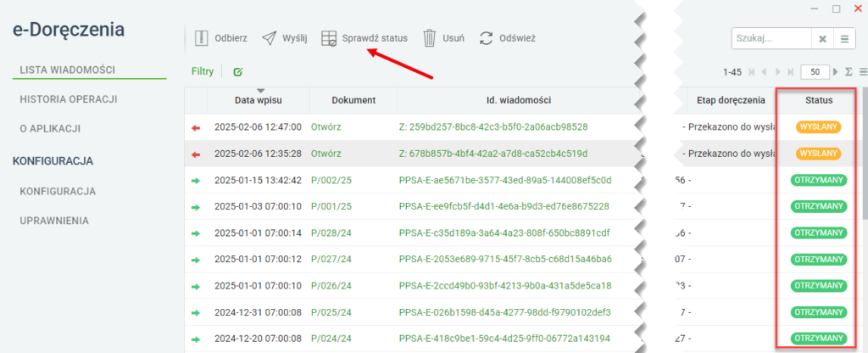Click the page size field showing 50
The height and width of the screenshot is (353, 868).
(x=815, y=72)
